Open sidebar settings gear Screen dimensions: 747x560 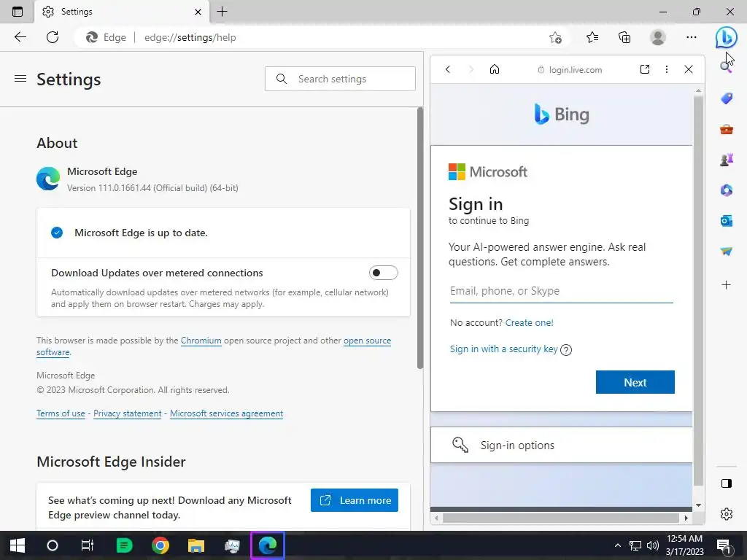tap(726, 514)
